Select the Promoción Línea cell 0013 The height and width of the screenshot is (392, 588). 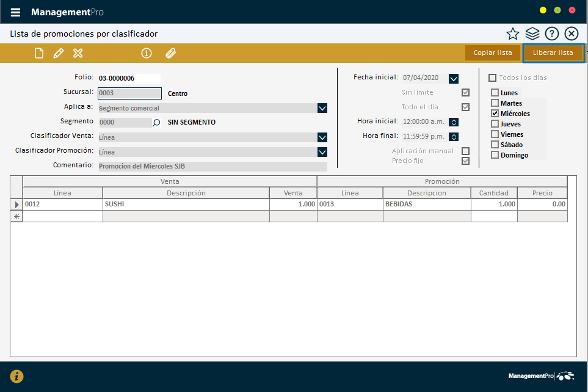(350, 205)
